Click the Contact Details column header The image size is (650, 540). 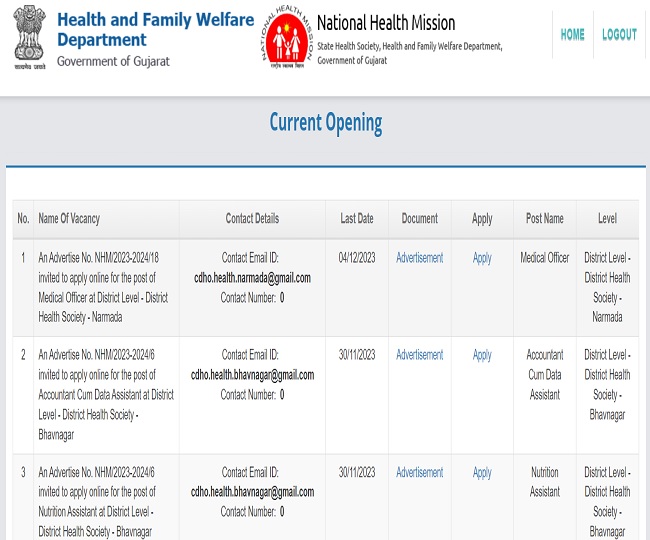coord(252,218)
